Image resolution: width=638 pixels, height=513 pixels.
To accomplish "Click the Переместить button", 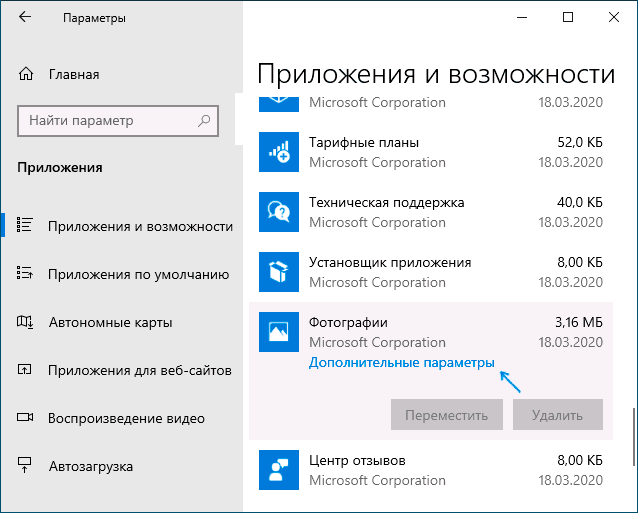I will pos(447,415).
